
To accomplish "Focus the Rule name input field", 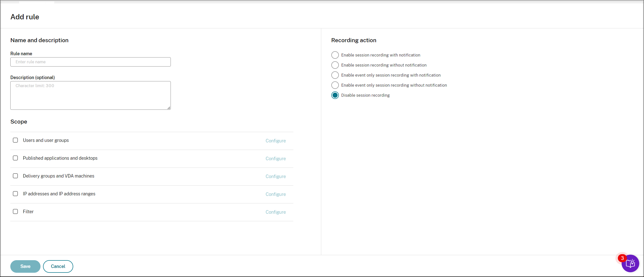I will pos(91,62).
